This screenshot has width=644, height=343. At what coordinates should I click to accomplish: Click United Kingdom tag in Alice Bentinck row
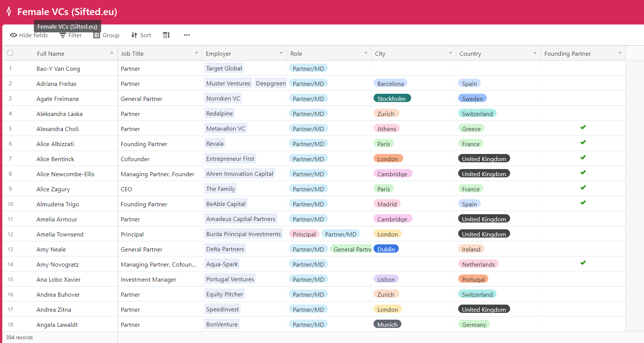click(x=484, y=159)
